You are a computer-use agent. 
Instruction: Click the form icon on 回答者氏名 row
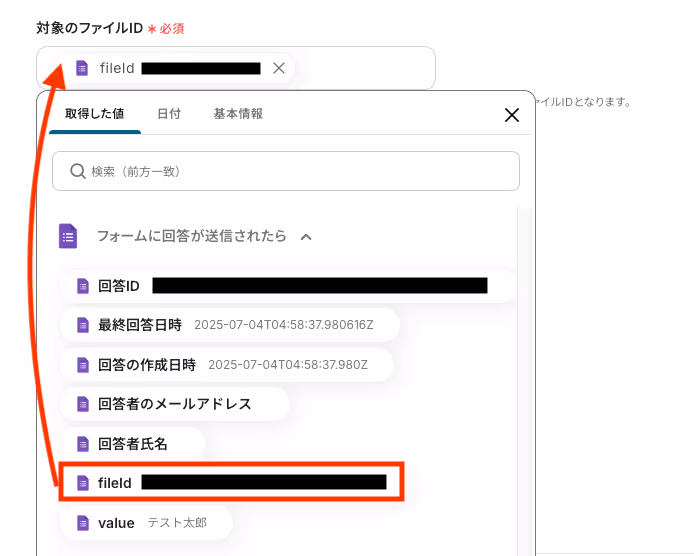point(83,444)
